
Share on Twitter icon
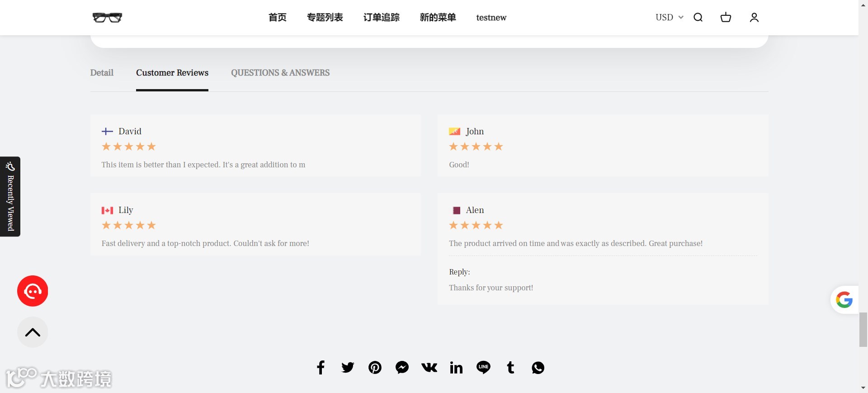pyautogui.click(x=348, y=367)
